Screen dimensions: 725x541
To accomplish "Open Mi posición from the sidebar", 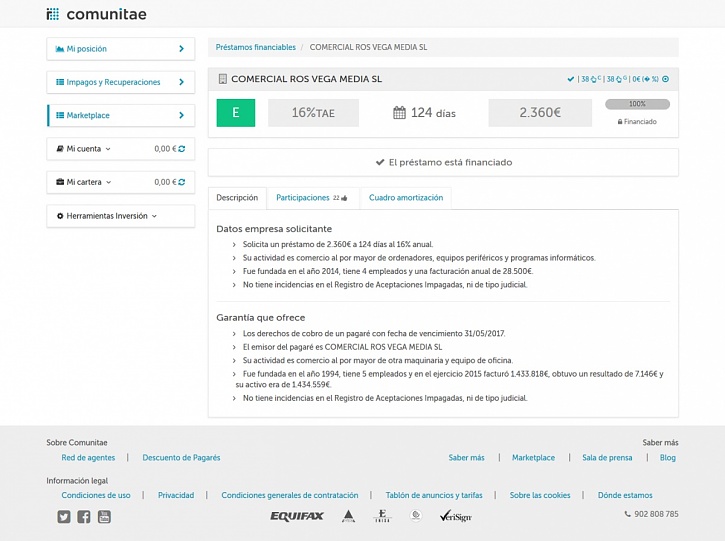I will 120,49.
